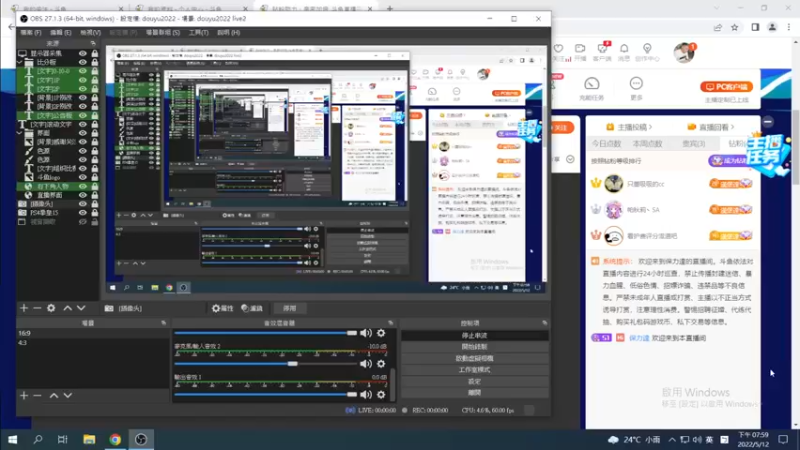
Task: Expand the dropdown circle near 关注 button
Action: tap(570, 159)
